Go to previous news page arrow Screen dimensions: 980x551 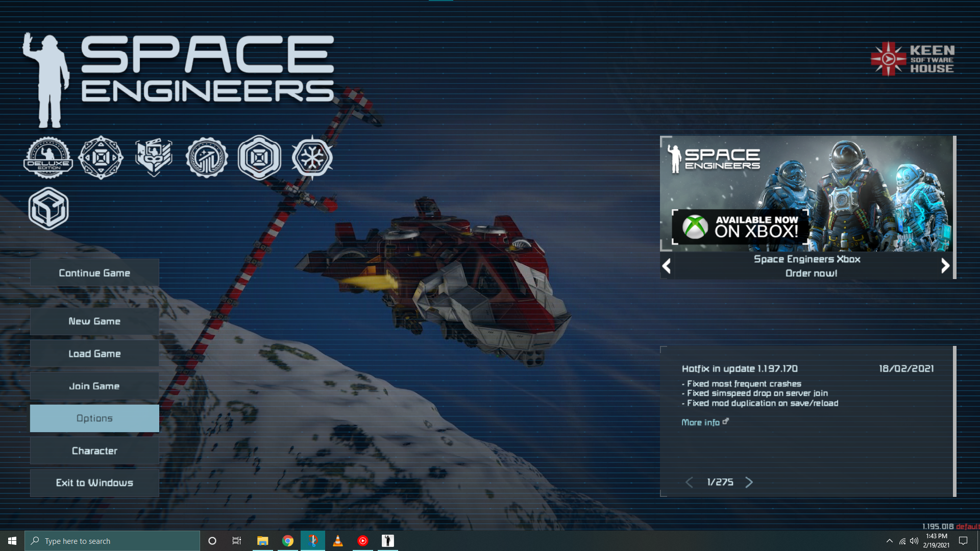[689, 482]
